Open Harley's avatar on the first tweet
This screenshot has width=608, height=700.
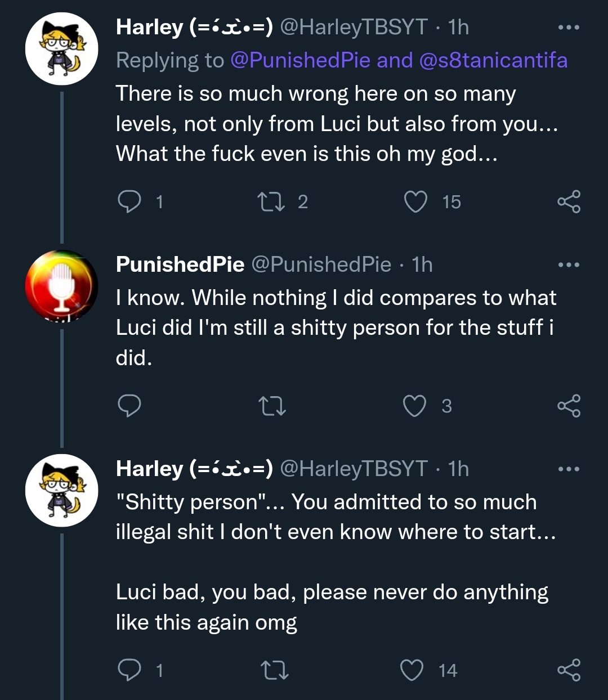pos(62,49)
